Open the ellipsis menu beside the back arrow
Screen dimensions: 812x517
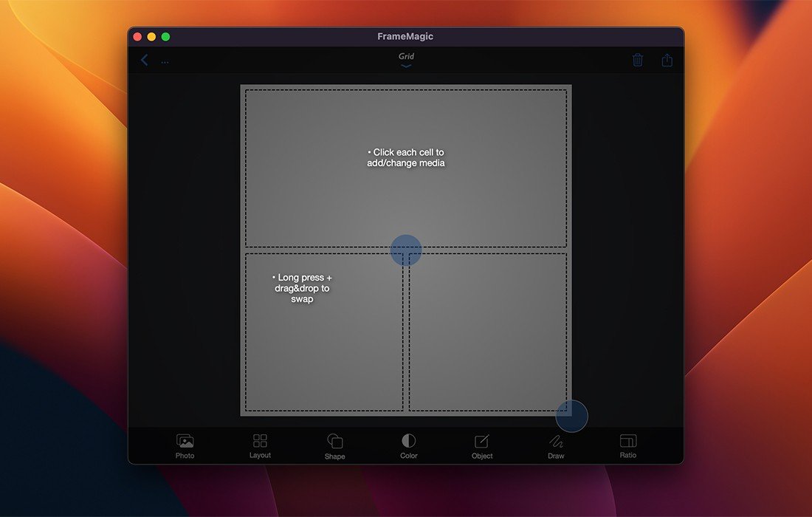tap(165, 62)
